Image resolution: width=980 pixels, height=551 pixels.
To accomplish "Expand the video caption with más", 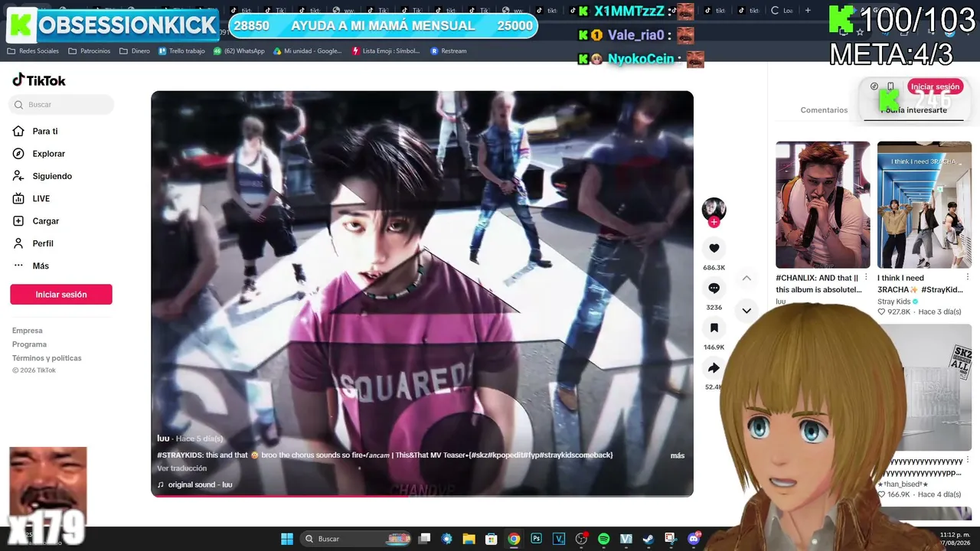I will 678,455.
